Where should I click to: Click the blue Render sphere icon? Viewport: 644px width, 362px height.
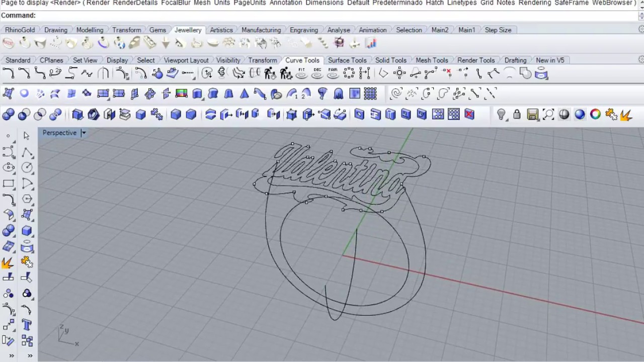(580, 115)
